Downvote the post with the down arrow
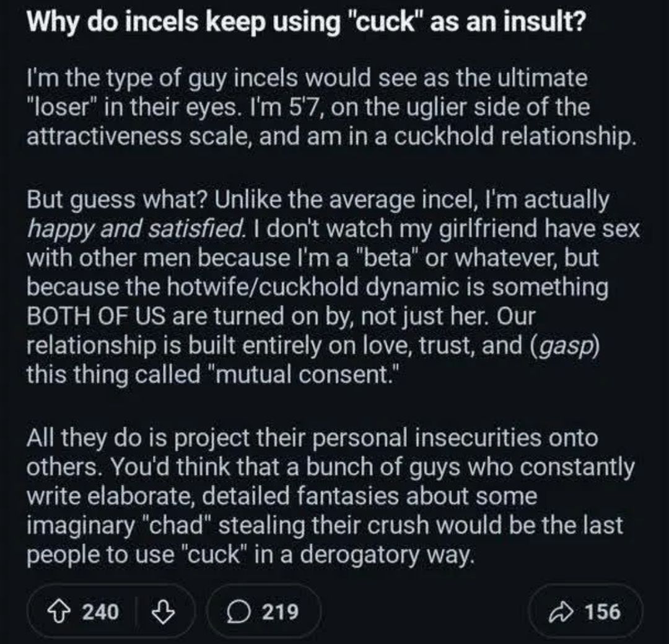The width and height of the screenshot is (669, 644). (x=164, y=612)
